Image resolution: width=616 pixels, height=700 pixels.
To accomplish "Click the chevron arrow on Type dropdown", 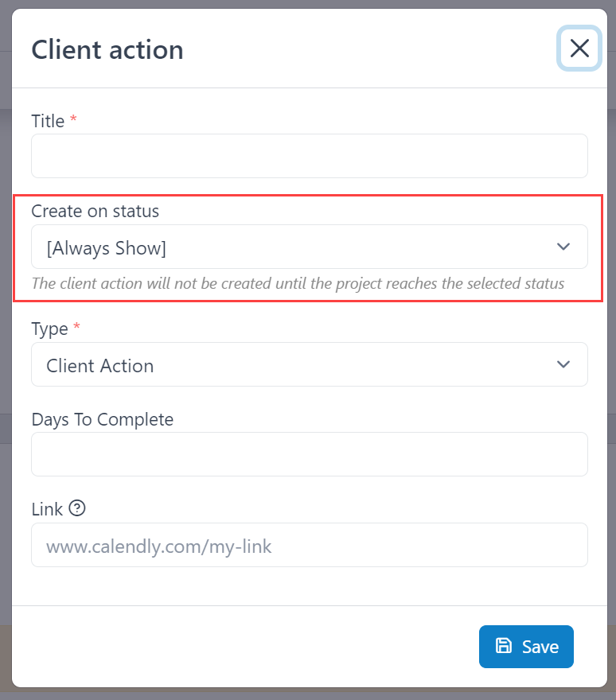I will tap(563, 364).
